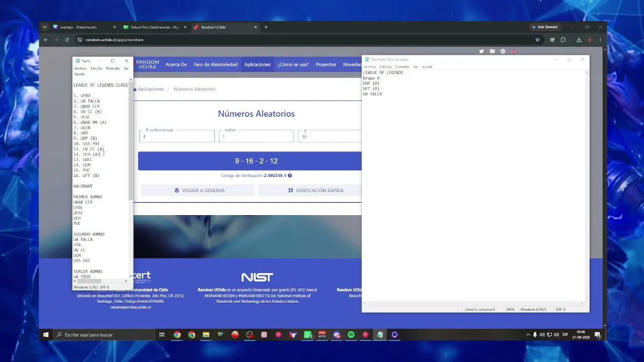The width and height of the screenshot is (644, 362).
Task: Open Discord from the taskbar
Action: pyautogui.click(x=337, y=335)
